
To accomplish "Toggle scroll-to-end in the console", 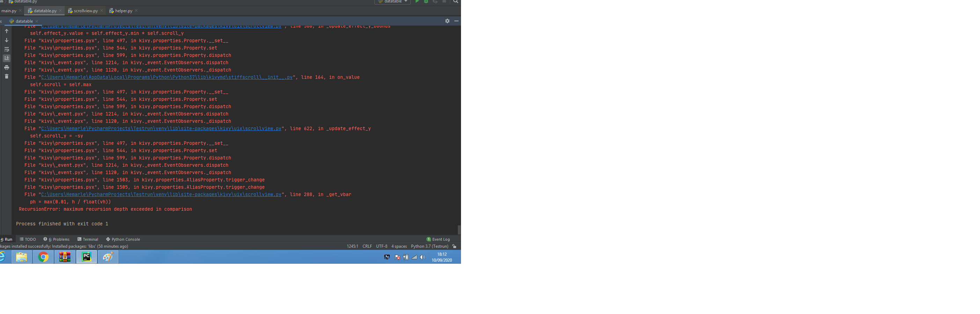I will pos(7,58).
